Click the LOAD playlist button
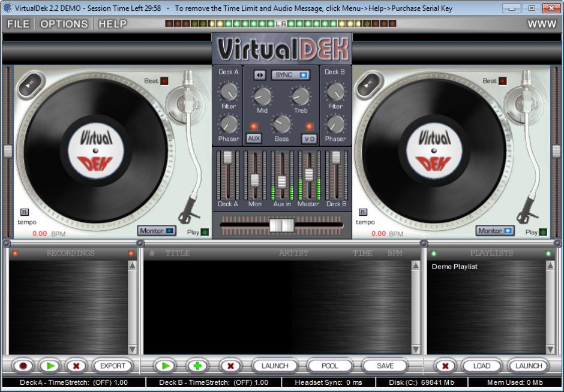The height and width of the screenshot is (392, 564). pyautogui.click(x=482, y=366)
